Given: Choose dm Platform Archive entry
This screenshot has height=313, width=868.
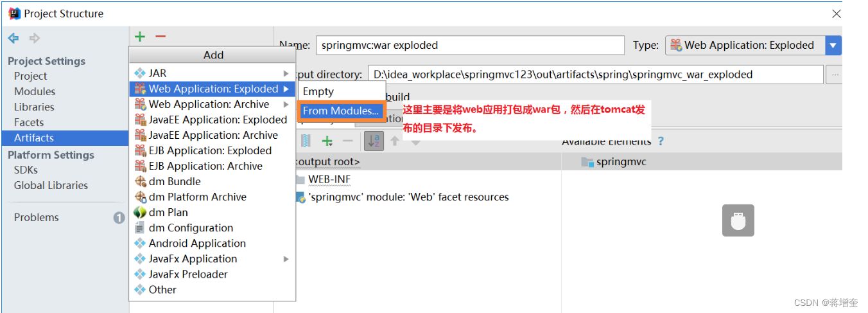Looking at the screenshot, I should (x=212, y=197).
